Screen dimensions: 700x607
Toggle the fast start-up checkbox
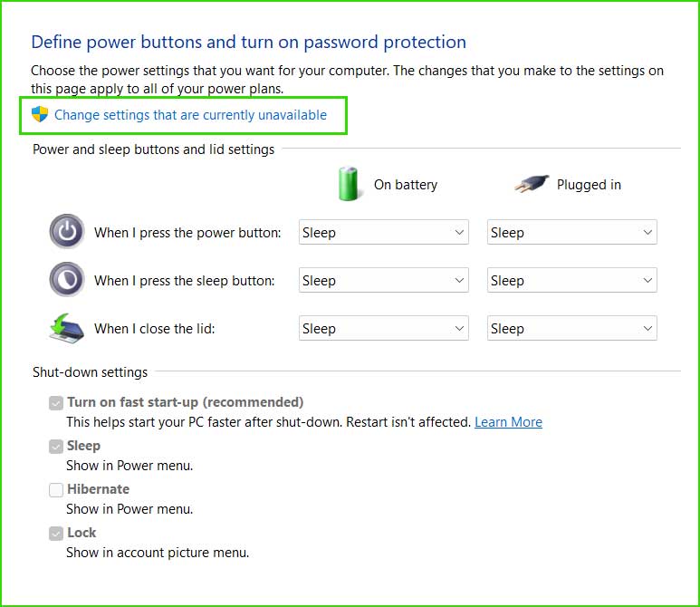56,403
